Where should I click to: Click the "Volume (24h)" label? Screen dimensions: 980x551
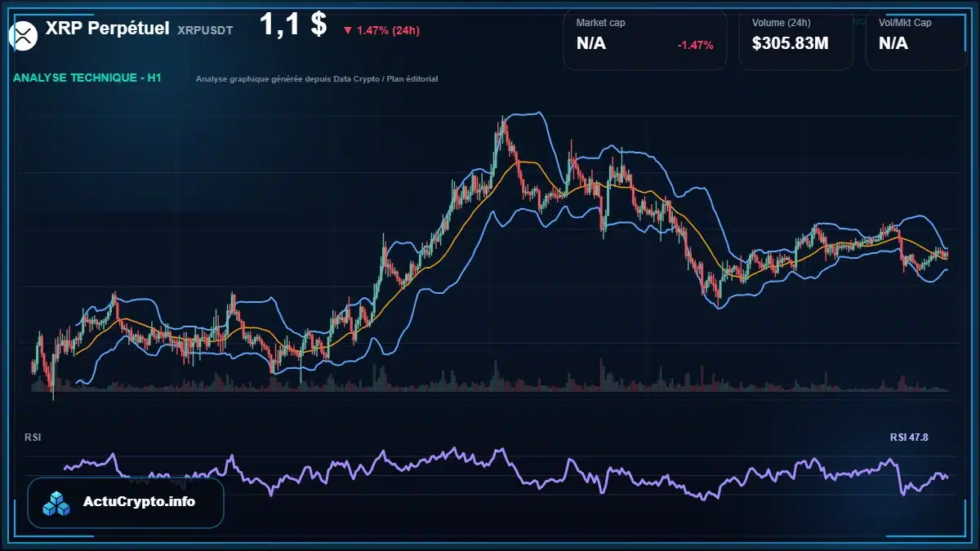780,23
